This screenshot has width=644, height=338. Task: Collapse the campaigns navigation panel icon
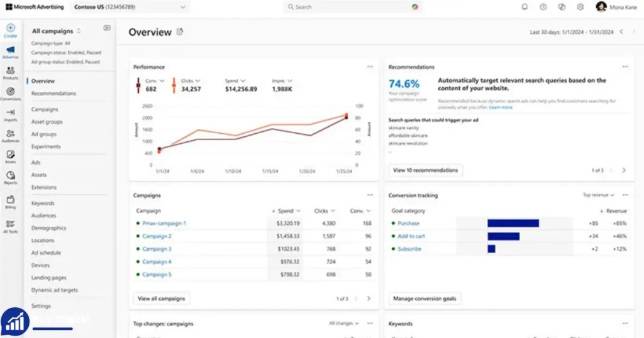(x=107, y=28)
